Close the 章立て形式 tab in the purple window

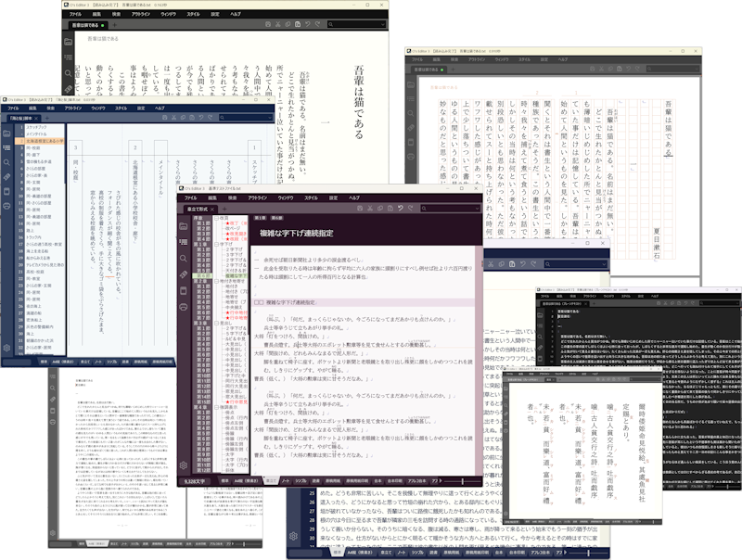(x=212, y=209)
